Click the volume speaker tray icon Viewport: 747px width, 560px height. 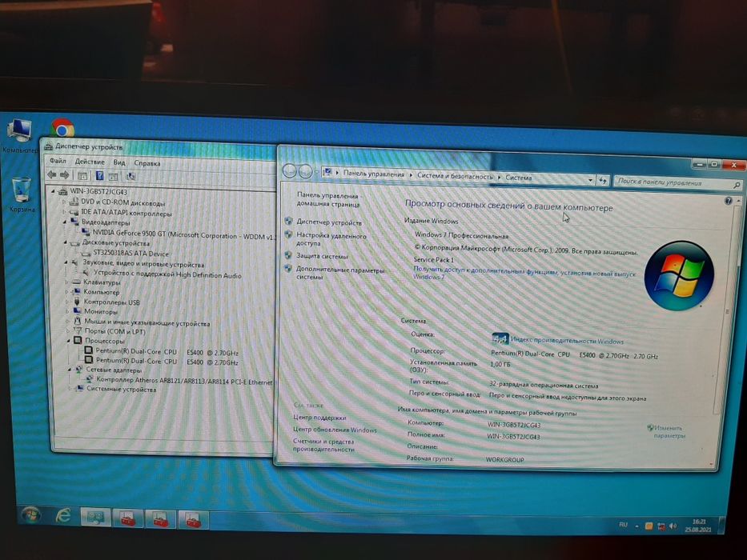(673, 526)
